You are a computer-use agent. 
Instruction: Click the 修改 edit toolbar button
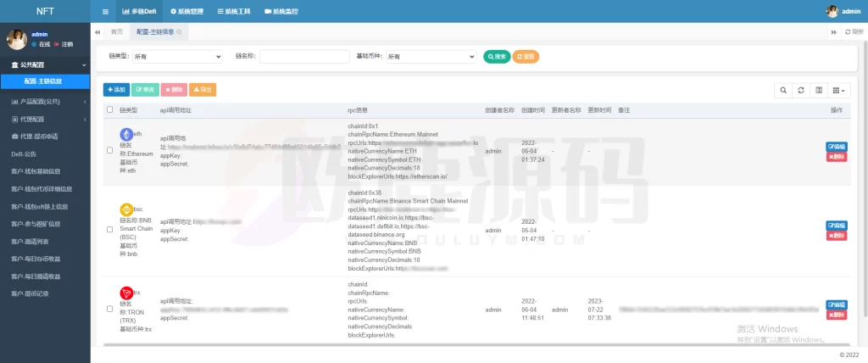point(145,90)
